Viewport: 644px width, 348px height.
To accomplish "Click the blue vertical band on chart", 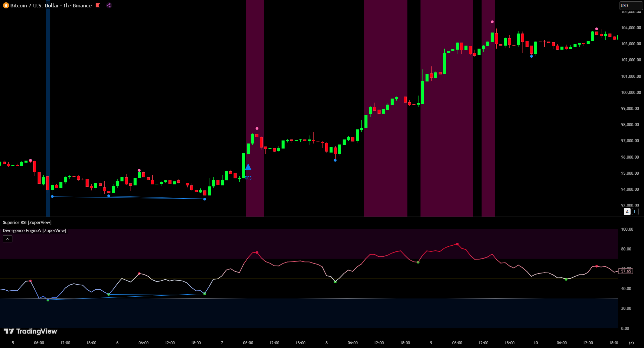I will pyautogui.click(x=48, y=101).
